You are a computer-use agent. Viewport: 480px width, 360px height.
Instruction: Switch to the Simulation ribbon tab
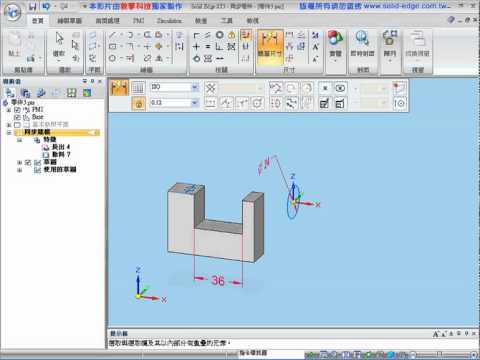click(169, 20)
